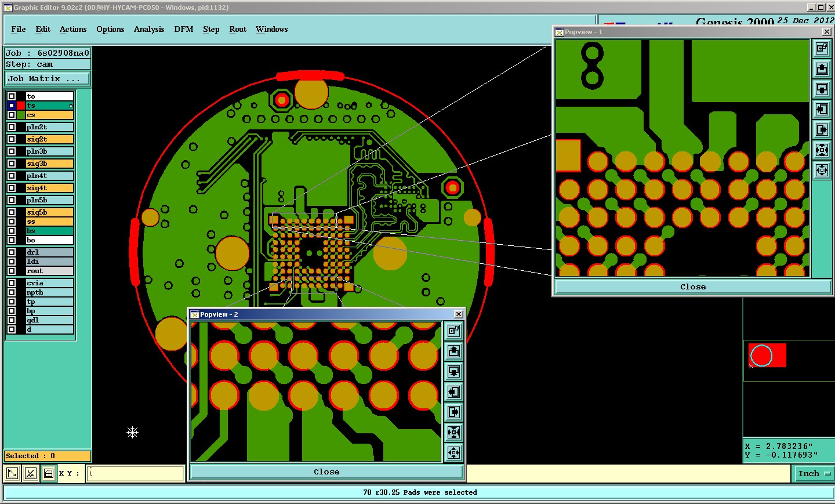This screenshot has width=835, height=504.
Task: Pan up in Popview 1
Action: pyautogui.click(x=822, y=69)
